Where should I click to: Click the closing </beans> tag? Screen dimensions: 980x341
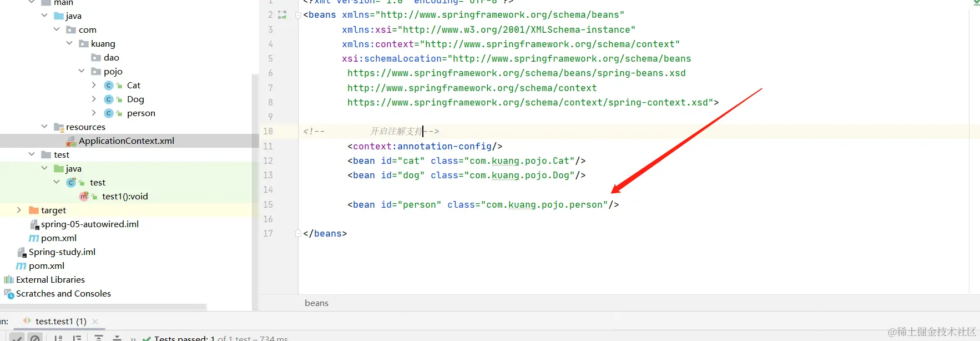click(x=325, y=234)
